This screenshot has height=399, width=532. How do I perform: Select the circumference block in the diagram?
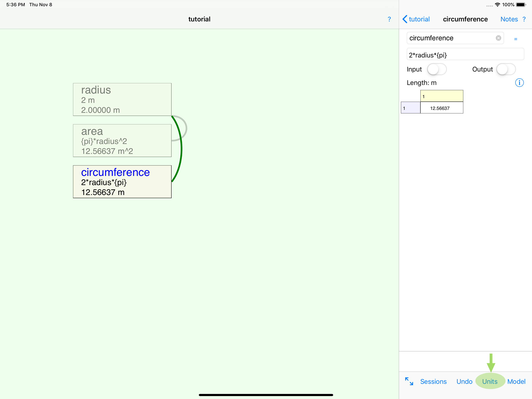coord(122,182)
